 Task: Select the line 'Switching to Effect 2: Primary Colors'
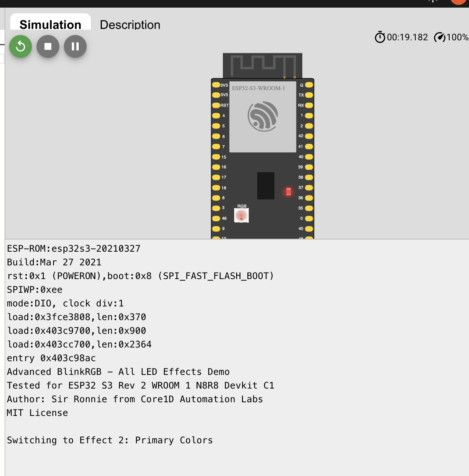coord(109,440)
